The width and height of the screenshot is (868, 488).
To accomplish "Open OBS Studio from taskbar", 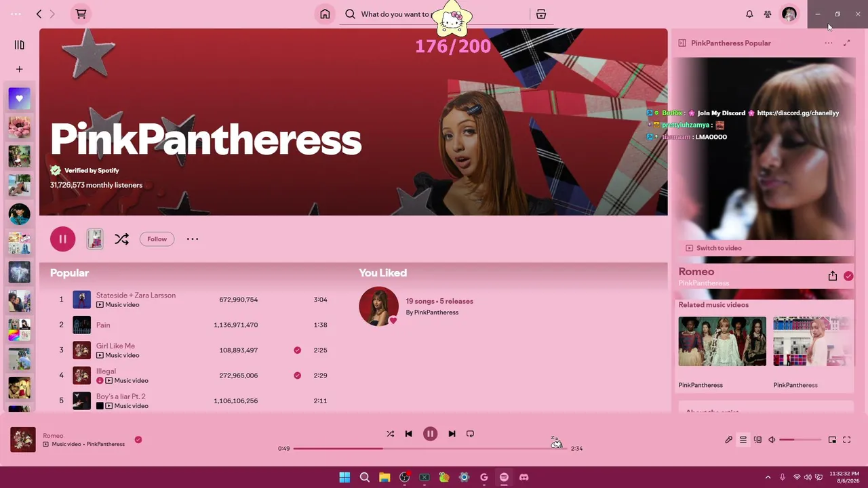I will coord(405,477).
